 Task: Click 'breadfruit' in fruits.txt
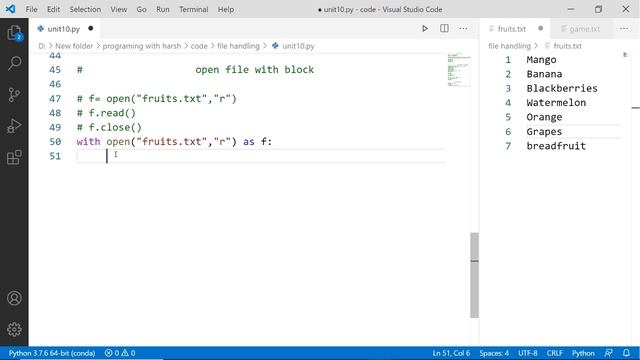coord(556,146)
